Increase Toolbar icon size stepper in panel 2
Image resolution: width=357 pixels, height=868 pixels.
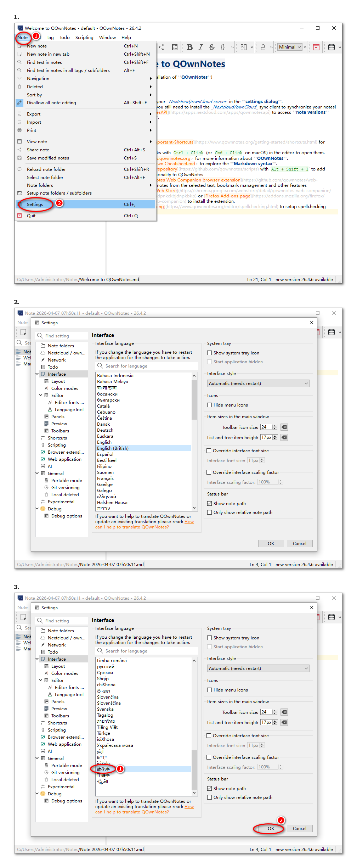tap(275, 426)
